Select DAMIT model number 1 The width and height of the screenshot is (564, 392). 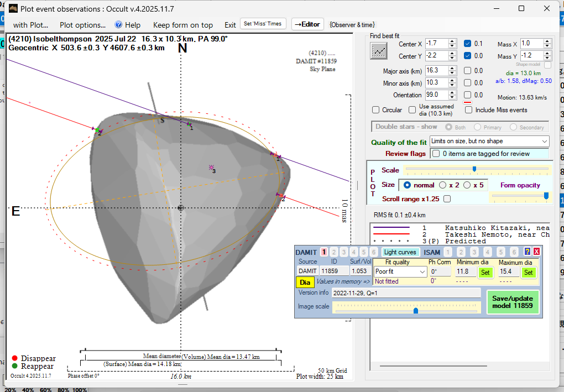[x=325, y=252]
